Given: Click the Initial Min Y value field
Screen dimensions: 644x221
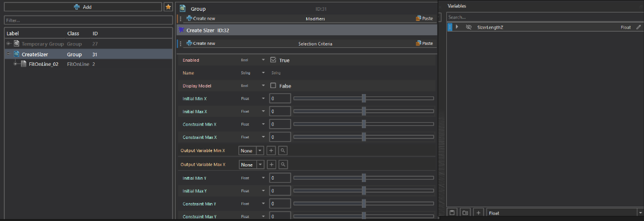Looking at the screenshot, I should pyautogui.click(x=280, y=178).
